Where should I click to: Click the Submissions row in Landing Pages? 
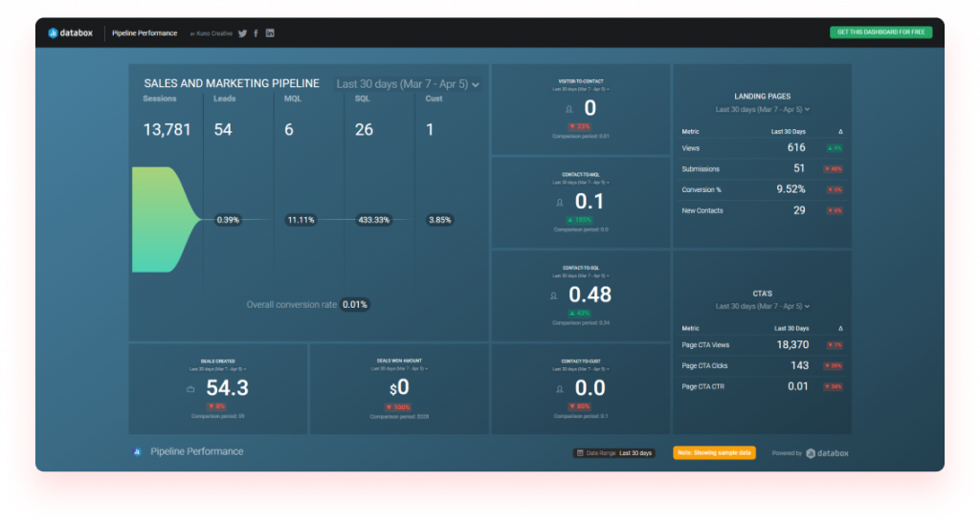pyautogui.click(x=762, y=169)
